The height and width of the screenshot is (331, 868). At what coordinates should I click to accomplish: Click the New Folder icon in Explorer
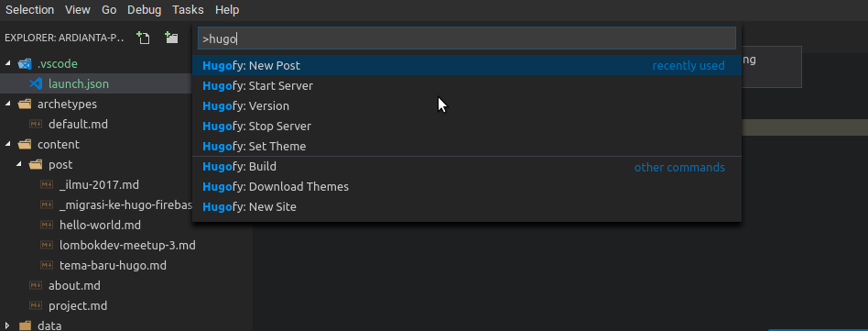171,38
